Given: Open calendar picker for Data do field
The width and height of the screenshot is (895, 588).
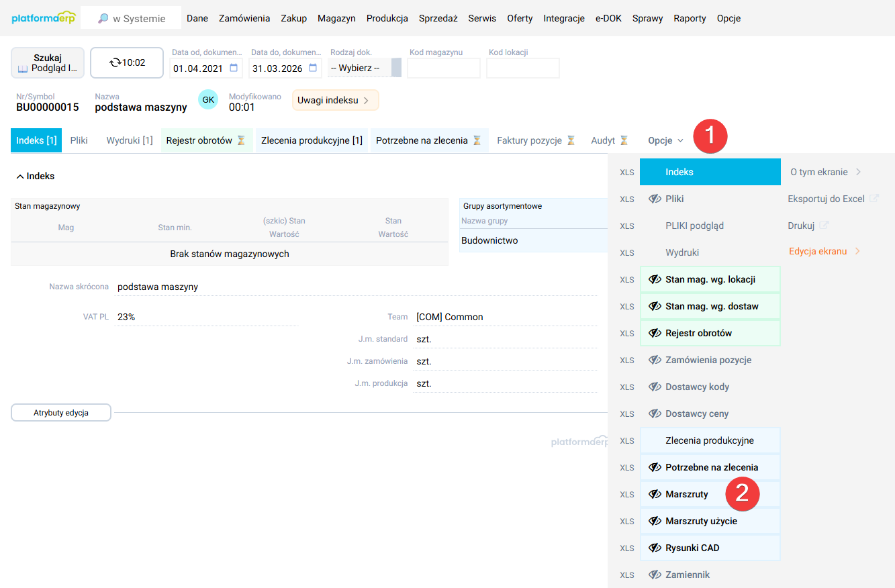Looking at the screenshot, I should (313, 68).
